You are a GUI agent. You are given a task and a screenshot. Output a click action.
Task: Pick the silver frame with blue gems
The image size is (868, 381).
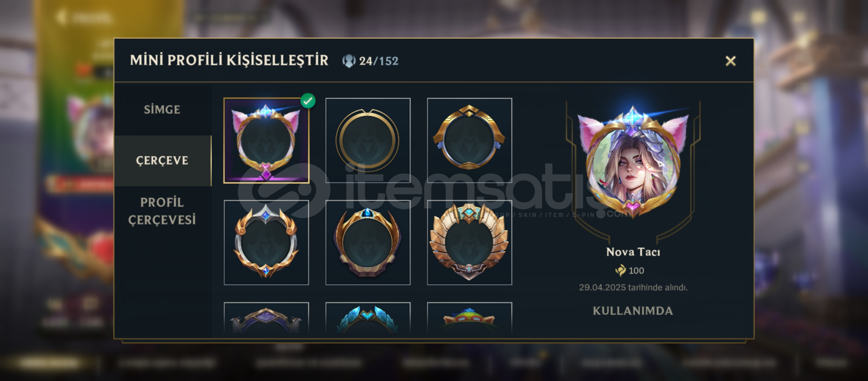tap(266, 242)
